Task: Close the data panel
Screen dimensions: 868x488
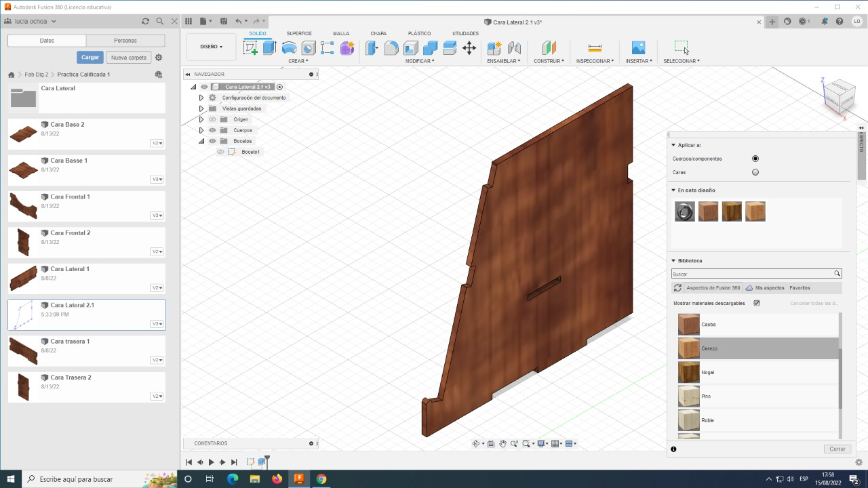Action: [173, 21]
